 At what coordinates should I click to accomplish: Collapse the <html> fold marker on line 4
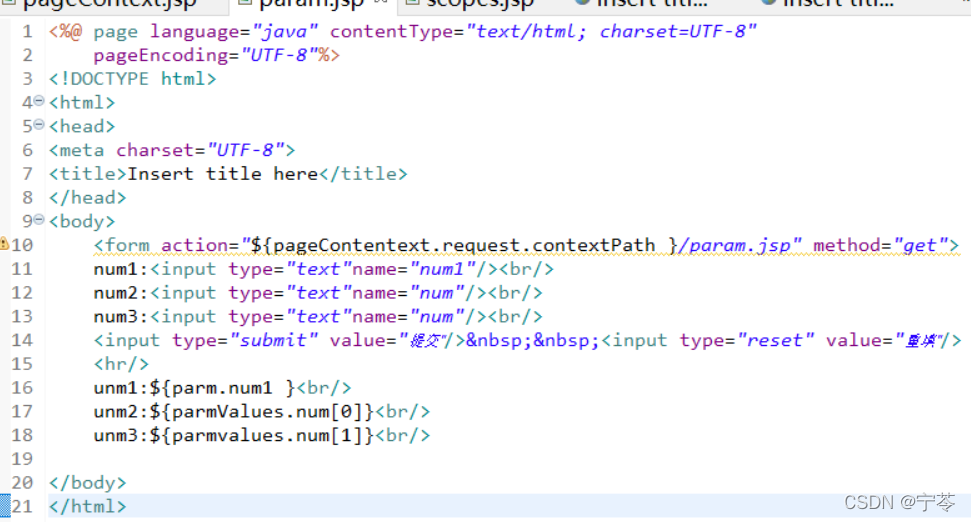[39, 100]
